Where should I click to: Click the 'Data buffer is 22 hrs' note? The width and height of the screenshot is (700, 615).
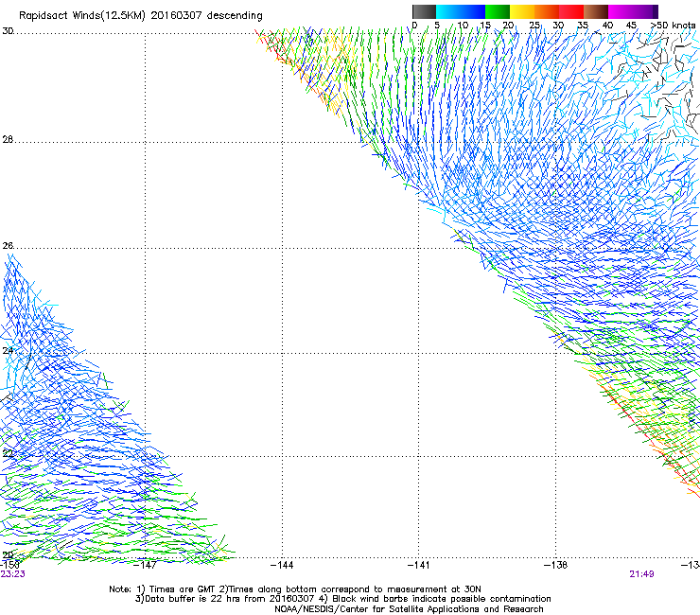(342, 599)
